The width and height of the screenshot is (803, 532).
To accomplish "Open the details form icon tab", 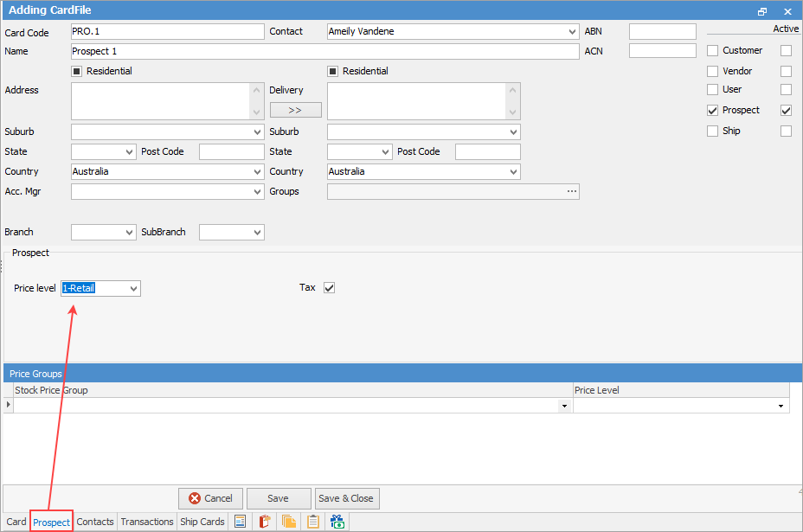I will click(x=241, y=522).
